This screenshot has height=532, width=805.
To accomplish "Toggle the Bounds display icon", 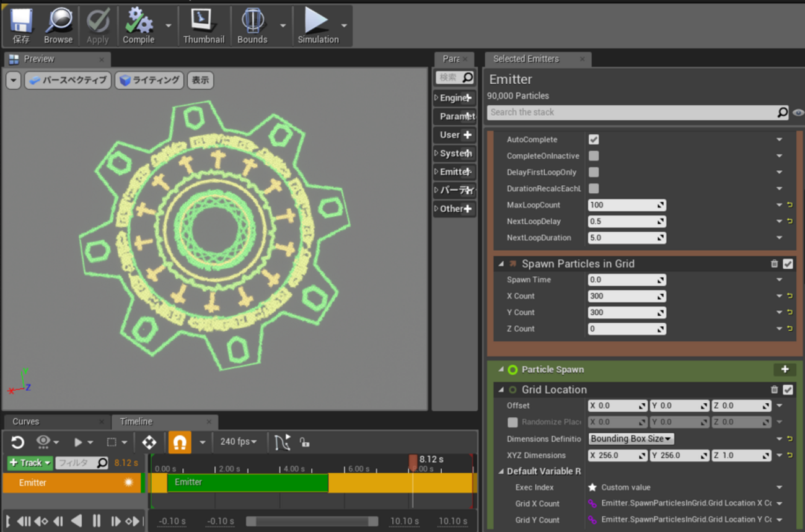I will click(252, 25).
